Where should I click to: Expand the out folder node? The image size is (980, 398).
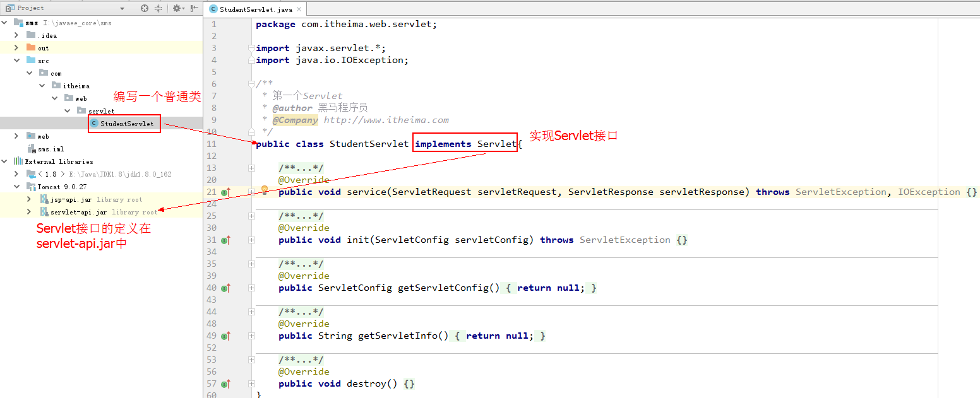(16, 48)
